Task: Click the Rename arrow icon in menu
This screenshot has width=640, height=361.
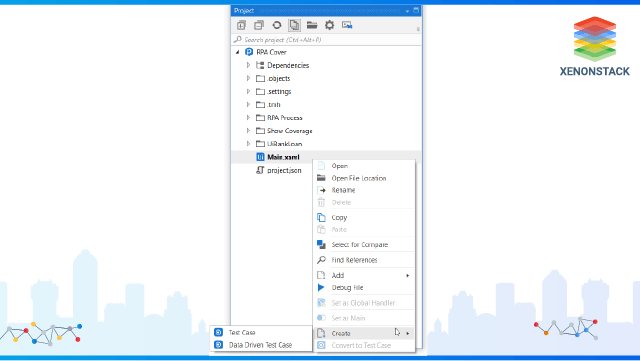Action: pos(321,190)
